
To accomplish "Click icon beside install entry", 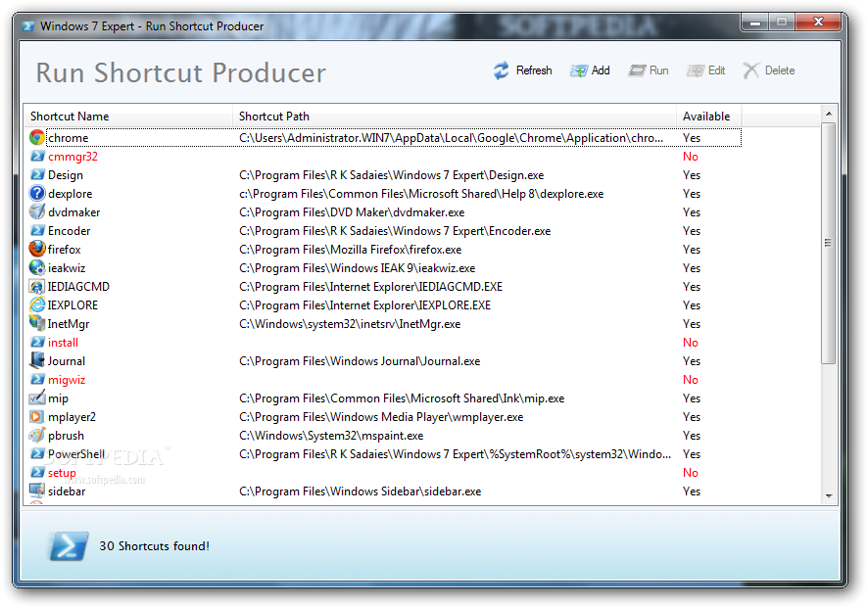I will pyautogui.click(x=37, y=342).
